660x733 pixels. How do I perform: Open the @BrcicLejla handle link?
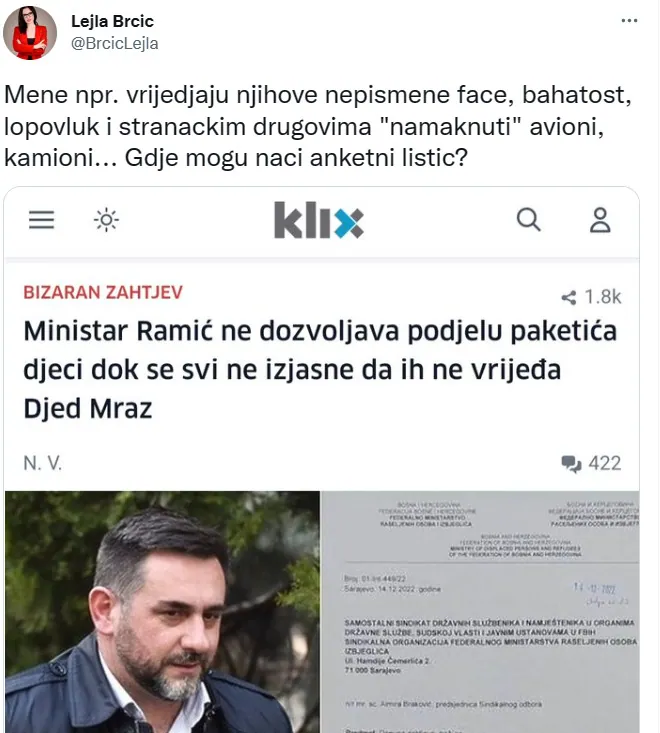115,43
